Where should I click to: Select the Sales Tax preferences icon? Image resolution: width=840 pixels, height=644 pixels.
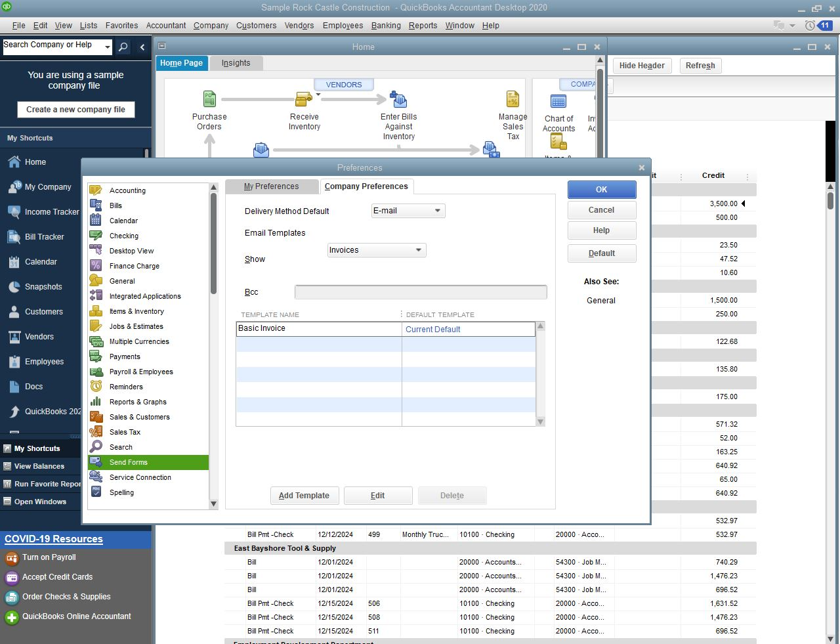coord(96,432)
